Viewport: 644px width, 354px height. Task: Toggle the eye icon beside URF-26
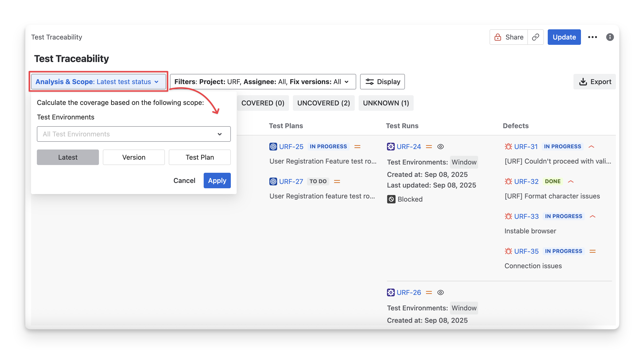(x=441, y=292)
